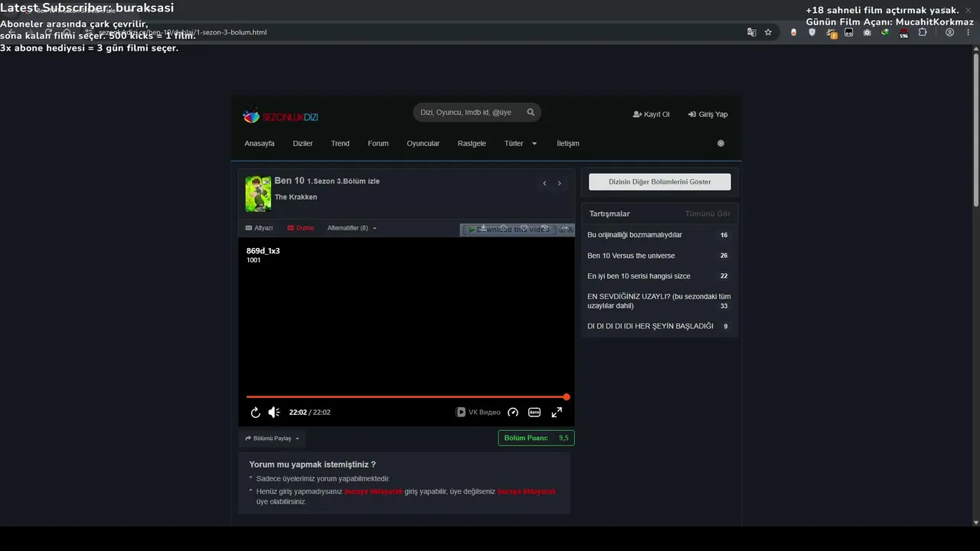Screen dimensions: 980x551
Task: Replay the video with the replay icon
Action: 256,412
